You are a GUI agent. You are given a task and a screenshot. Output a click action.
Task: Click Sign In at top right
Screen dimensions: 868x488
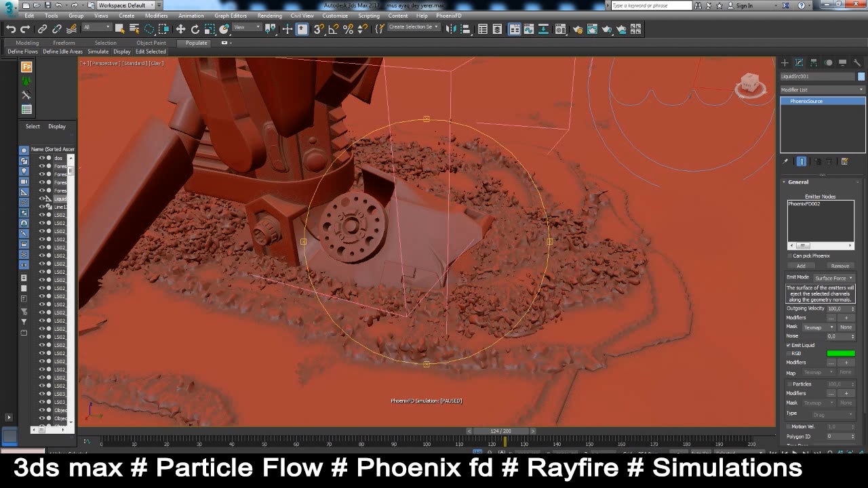click(x=744, y=5)
